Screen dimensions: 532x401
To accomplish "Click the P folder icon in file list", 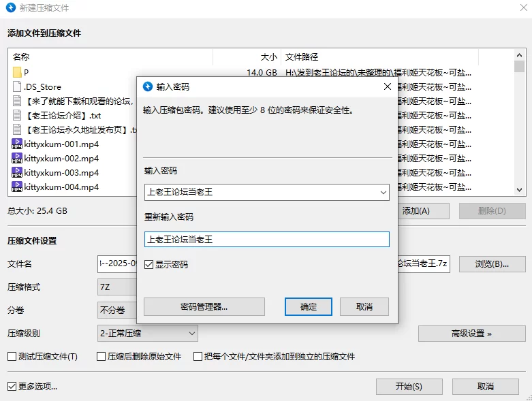I will coord(16,72).
